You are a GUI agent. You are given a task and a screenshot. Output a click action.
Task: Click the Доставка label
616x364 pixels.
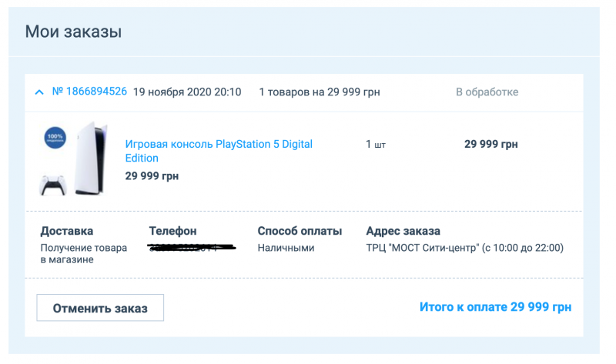click(67, 231)
